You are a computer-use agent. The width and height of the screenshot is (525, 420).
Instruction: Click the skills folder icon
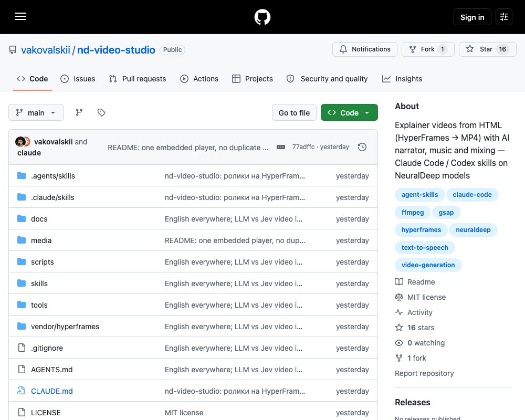click(22, 283)
